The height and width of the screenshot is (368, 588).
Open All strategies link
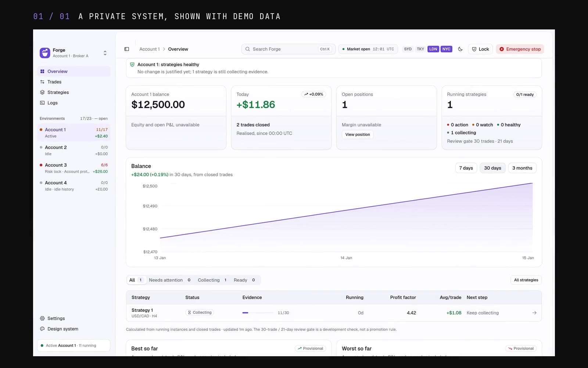click(526, 280)
